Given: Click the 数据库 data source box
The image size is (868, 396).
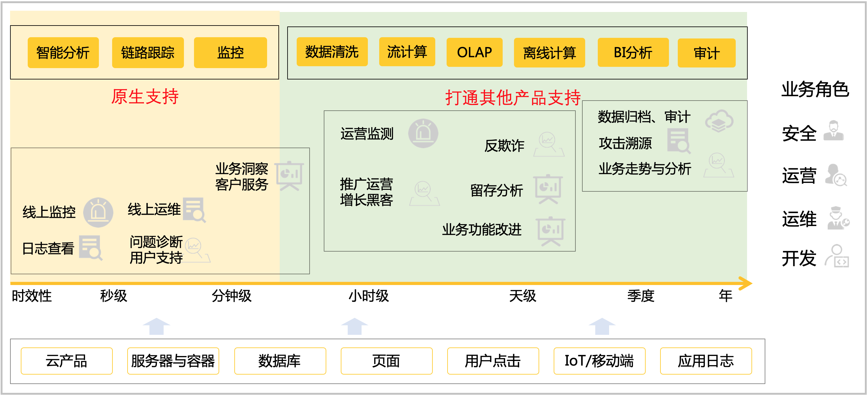Looking at the screenshot, I should 280,361.
